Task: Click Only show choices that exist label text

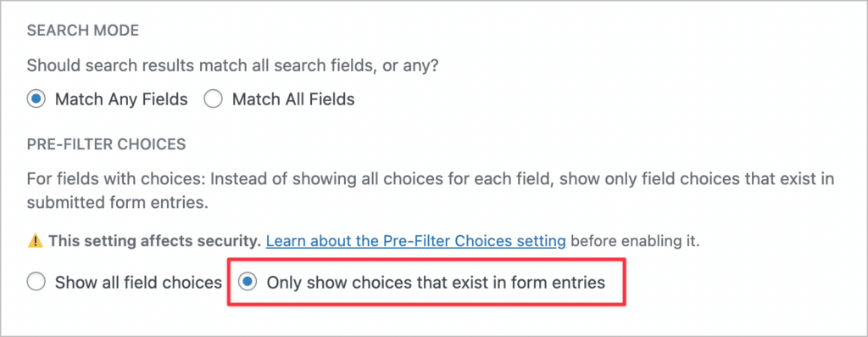Action: 436,284
